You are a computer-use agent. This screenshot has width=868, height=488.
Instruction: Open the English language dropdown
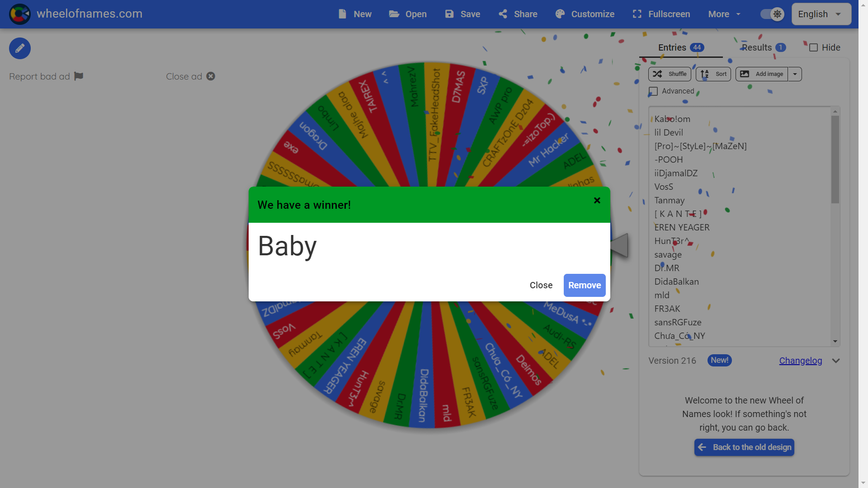821,14
